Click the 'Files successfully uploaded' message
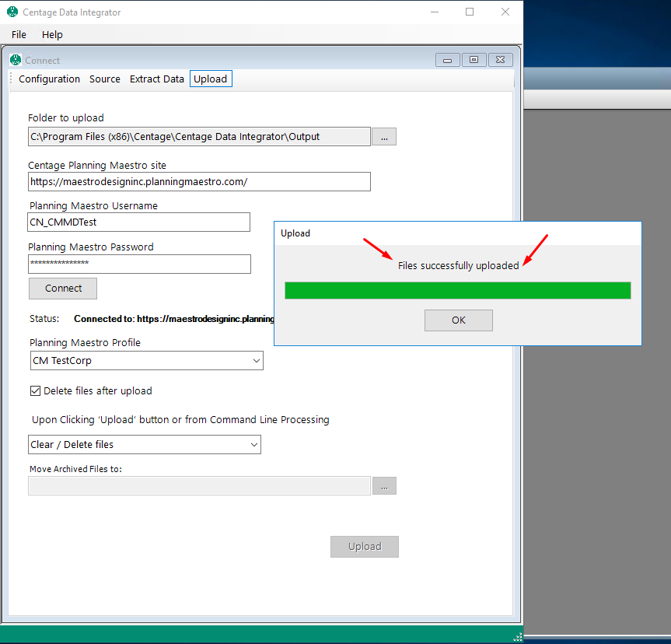 [x=458, y=265]
